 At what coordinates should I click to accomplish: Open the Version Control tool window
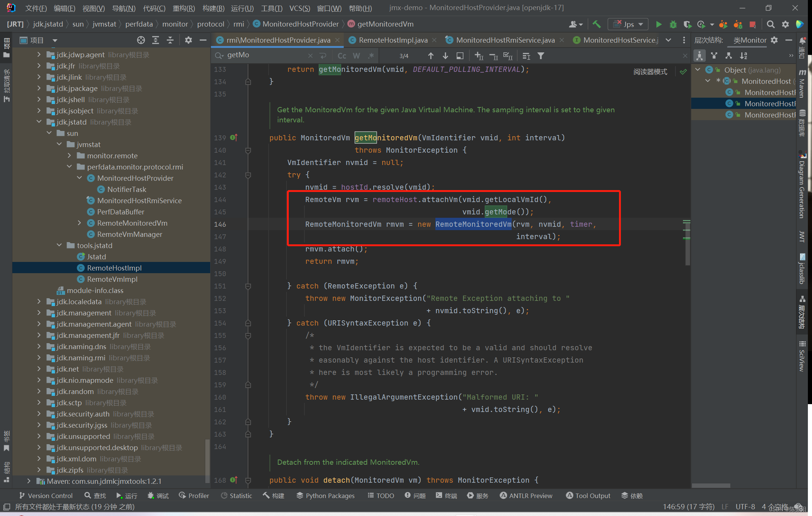46,495
